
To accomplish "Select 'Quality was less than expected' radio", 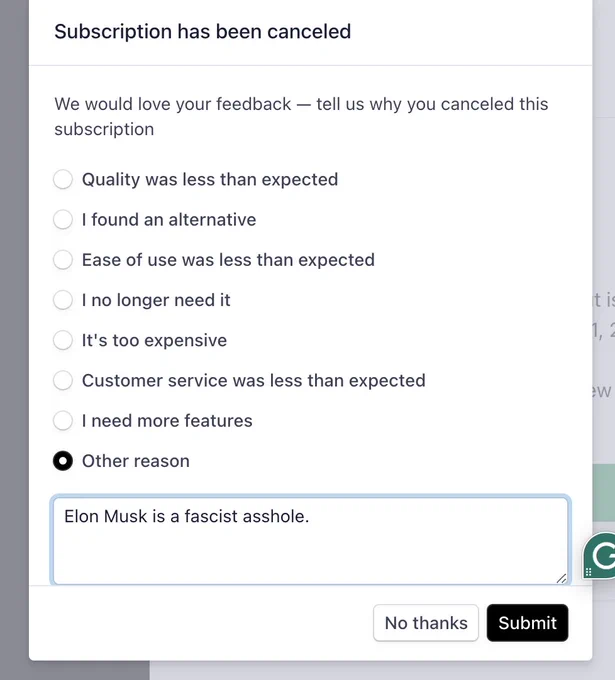I will coord(63,180).
